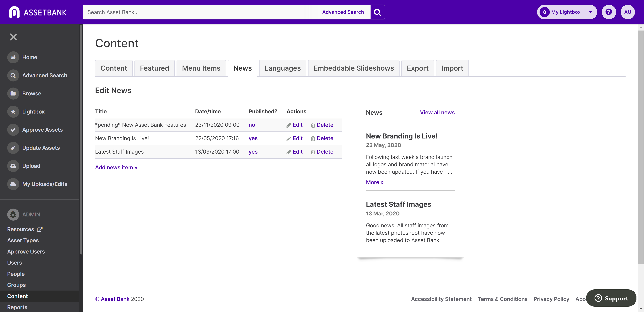The height and width of the screenshot is (312, 644).
Task: Click the 'New Branding Is Live!' news headline
Action: point(402,136)
